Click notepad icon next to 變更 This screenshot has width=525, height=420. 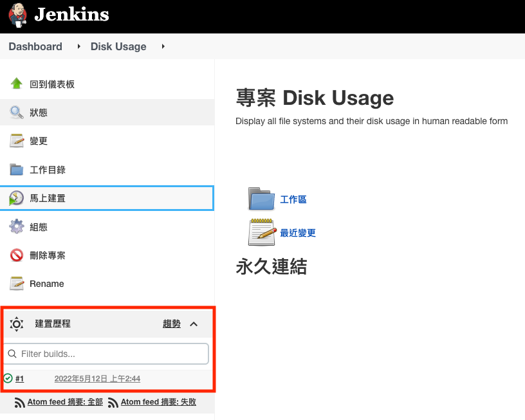click(x=17, y=141)
